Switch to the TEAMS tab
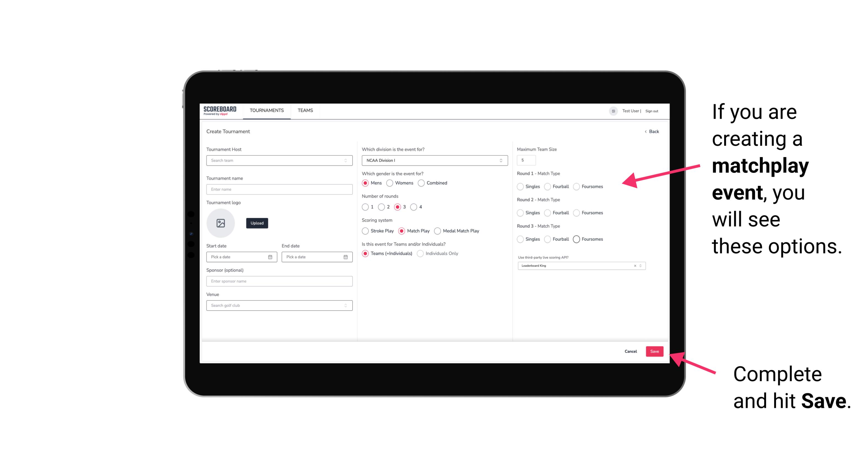 pyautogui.click(x=305, y=110)
